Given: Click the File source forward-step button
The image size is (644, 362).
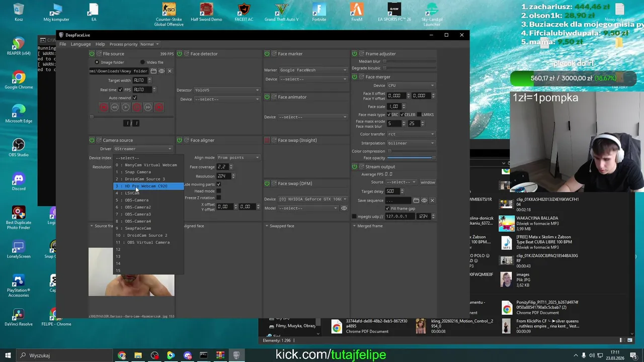Looking at the screenshot, I should (148, 107).
